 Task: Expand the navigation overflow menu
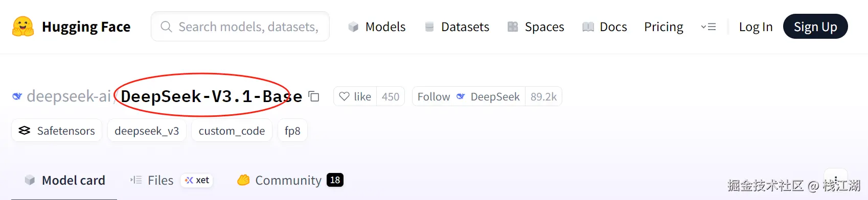point(708,27)
